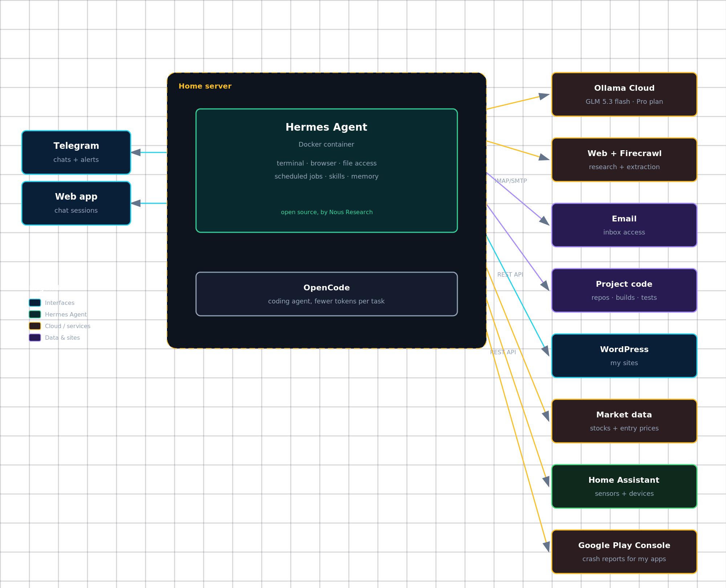Click 'repos · builds · tests' subtitle
The width and height of the screenshot is (726, 588).
point(624,298)
